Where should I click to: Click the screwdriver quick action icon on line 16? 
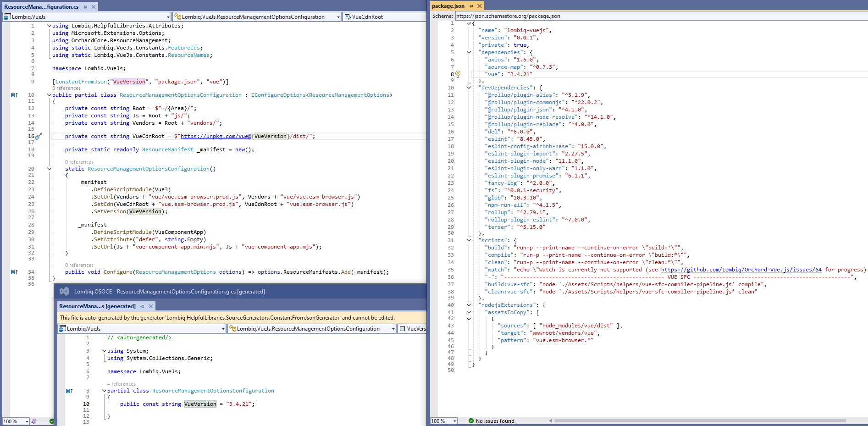click(x=39, y=136)
